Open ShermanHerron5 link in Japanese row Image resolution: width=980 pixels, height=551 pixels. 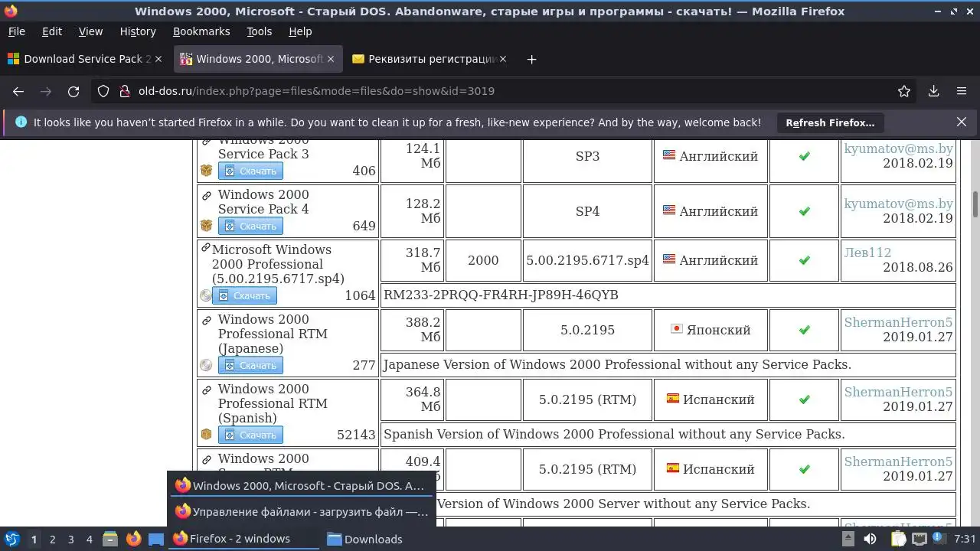click(899, 322)
